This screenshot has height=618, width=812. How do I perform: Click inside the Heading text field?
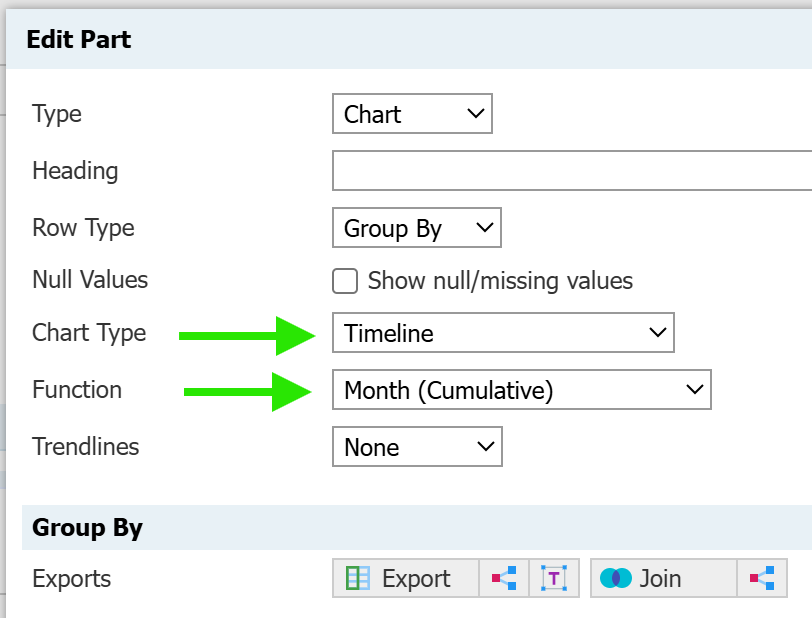click(570, 171)
